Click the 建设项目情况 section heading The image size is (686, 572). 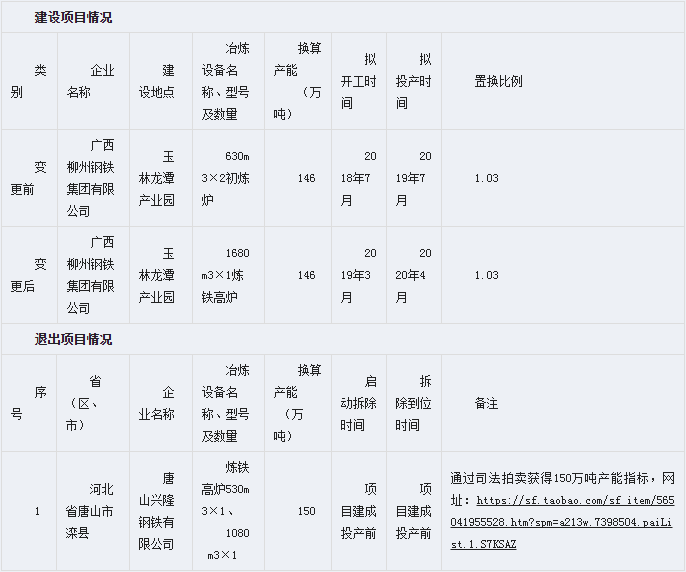73,18
